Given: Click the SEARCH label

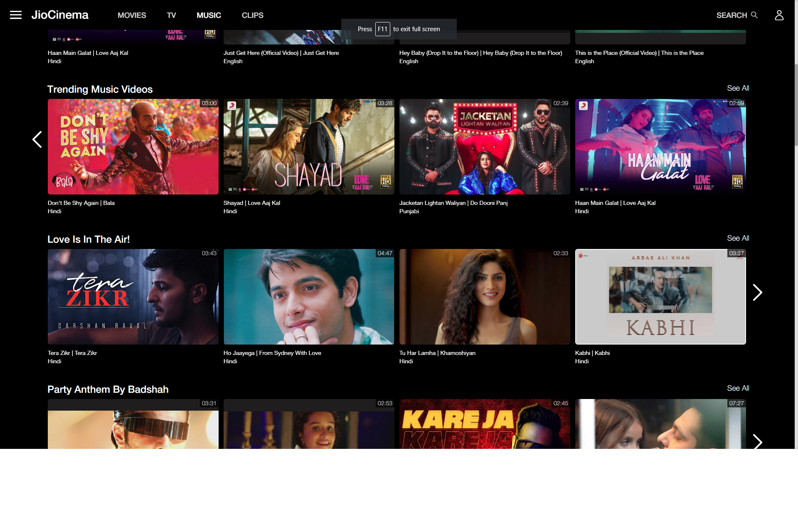Looking at the screenshot, I should [x=731, y=15].
